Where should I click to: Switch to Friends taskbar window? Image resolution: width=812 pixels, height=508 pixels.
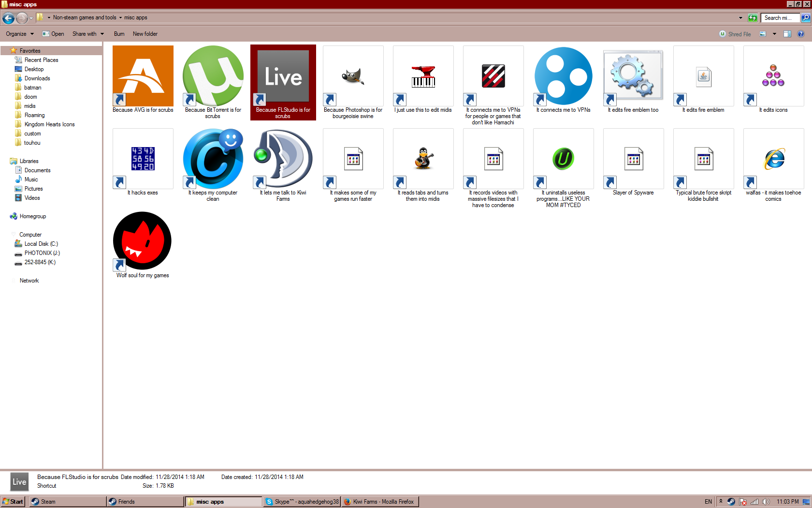[x=145, y=502]
